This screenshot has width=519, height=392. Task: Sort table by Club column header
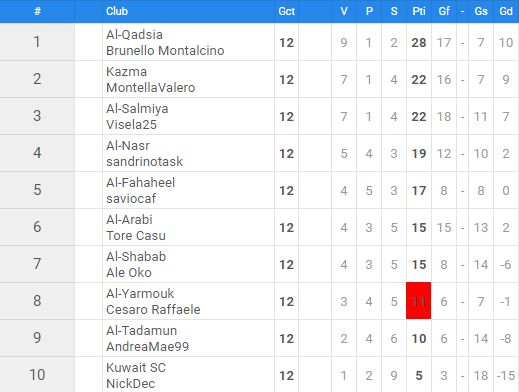pyautogui.click(x=117, y=11)
